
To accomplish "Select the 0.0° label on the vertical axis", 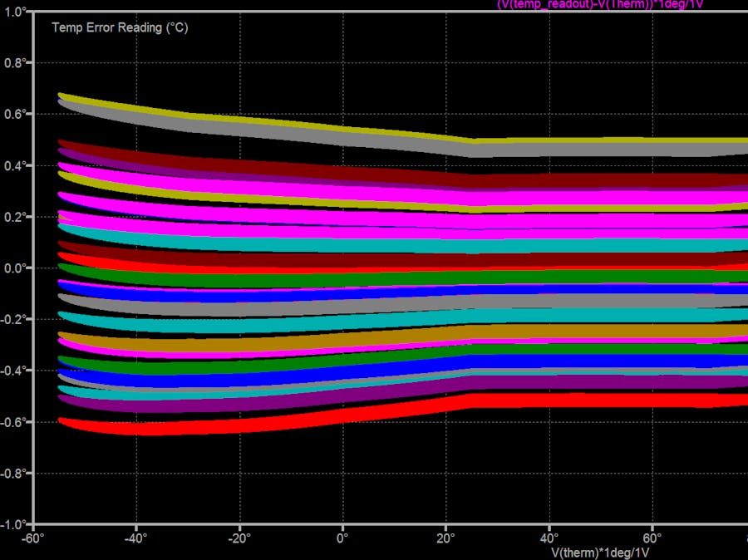I will pyautogui.click(x=16, y=268).
